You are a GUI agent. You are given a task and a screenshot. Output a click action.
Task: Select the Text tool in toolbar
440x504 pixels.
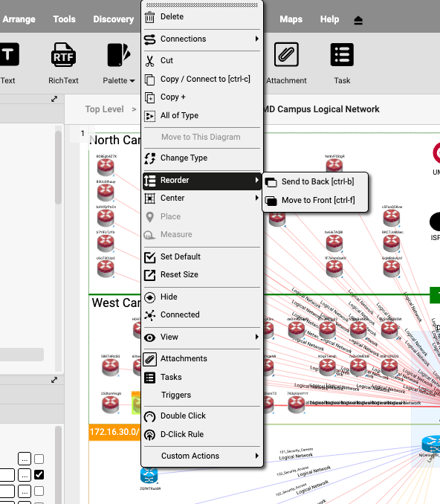9,63
